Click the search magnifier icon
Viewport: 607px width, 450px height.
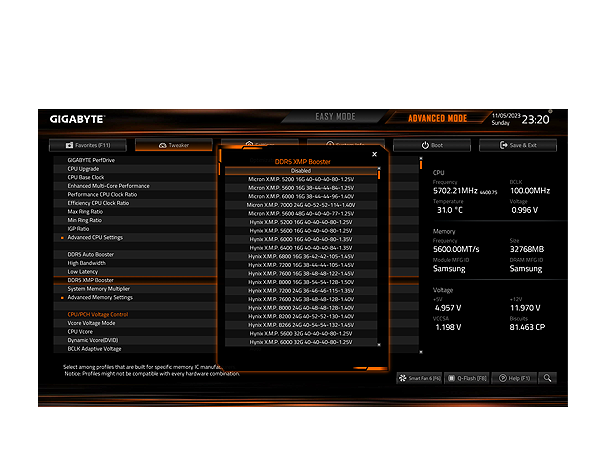click(548, 378)
